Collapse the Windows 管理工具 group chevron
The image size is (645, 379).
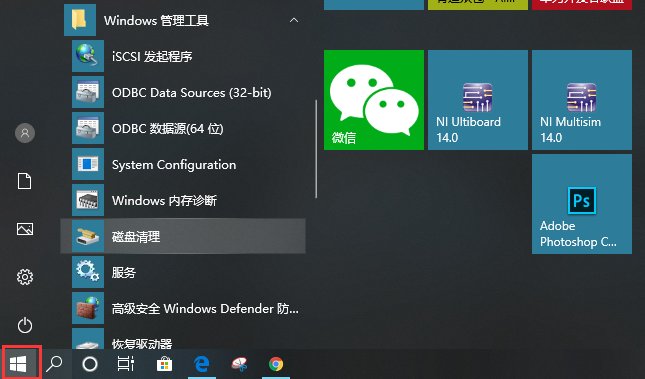pos(294,20)
